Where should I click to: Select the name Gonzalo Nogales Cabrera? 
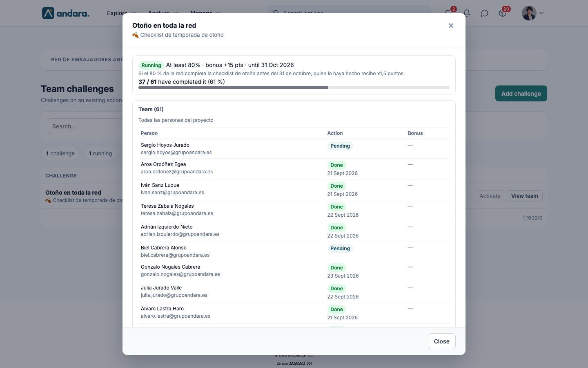point(171,267)
